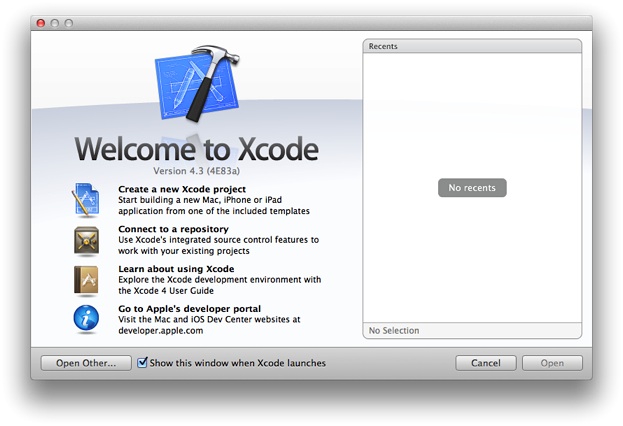Click the 'No Selection' status bar
Viewport: 623px width, 426px height.
[472, 330]
